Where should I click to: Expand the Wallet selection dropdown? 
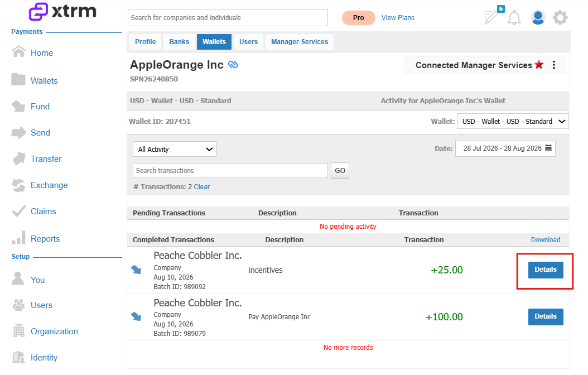click(513, 121)
